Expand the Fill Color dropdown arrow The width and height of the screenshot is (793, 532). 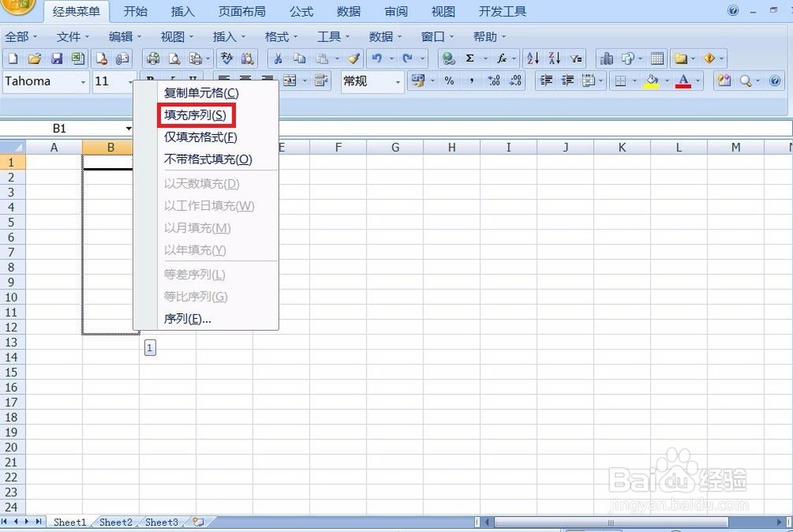click(x=666, y=81)
